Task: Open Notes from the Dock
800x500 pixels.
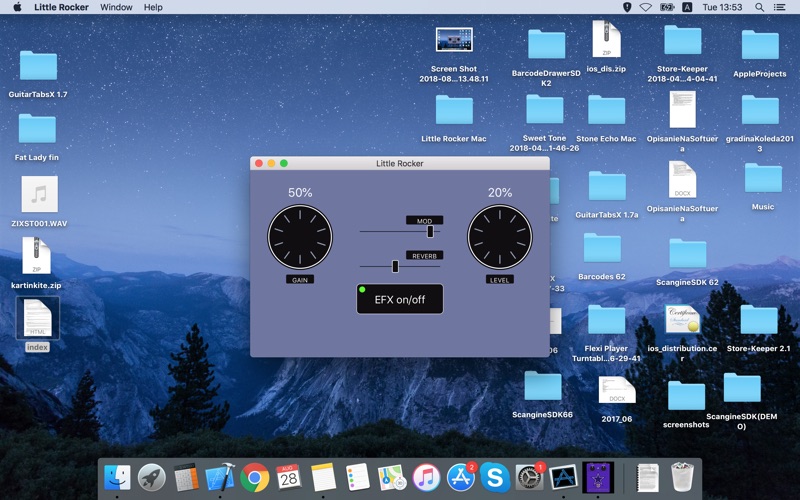Action: click(323, 478)
